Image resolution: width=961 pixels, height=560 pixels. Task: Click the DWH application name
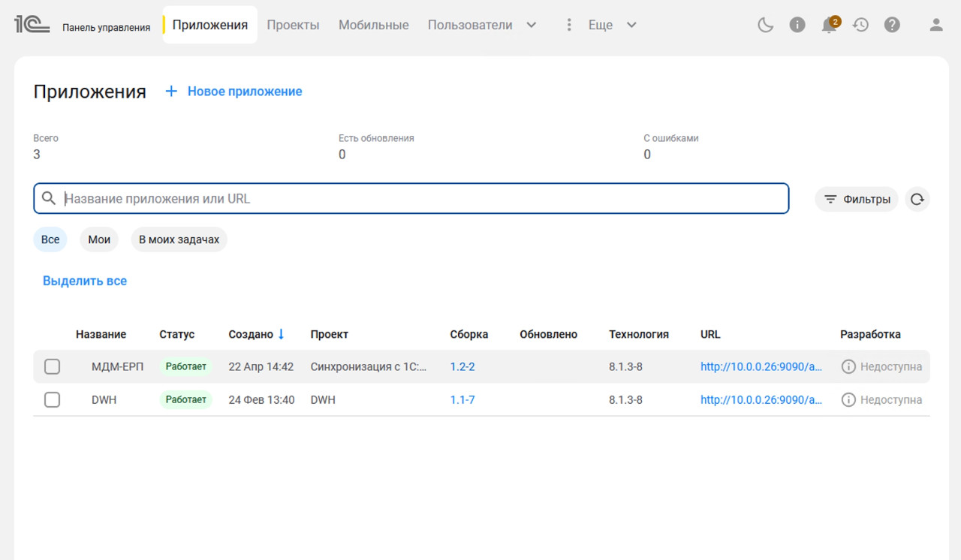click(104, 400)
